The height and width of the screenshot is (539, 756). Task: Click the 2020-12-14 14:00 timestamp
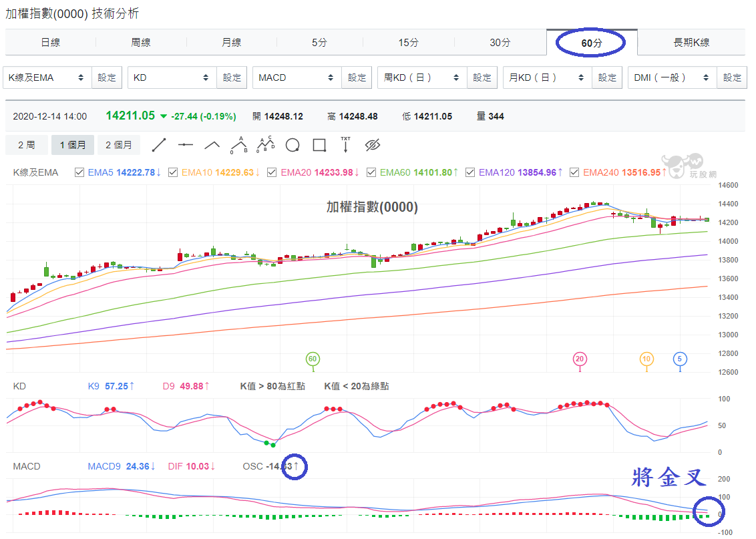[49, 116]
